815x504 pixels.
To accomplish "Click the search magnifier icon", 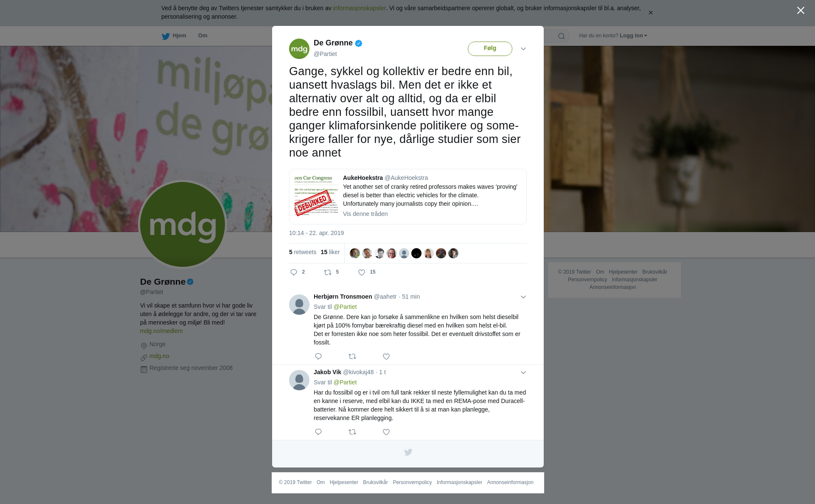I will [562, 36].
